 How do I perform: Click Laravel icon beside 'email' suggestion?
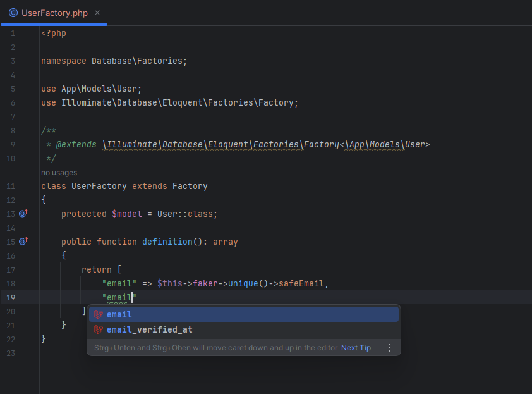[x=99, y=314]
